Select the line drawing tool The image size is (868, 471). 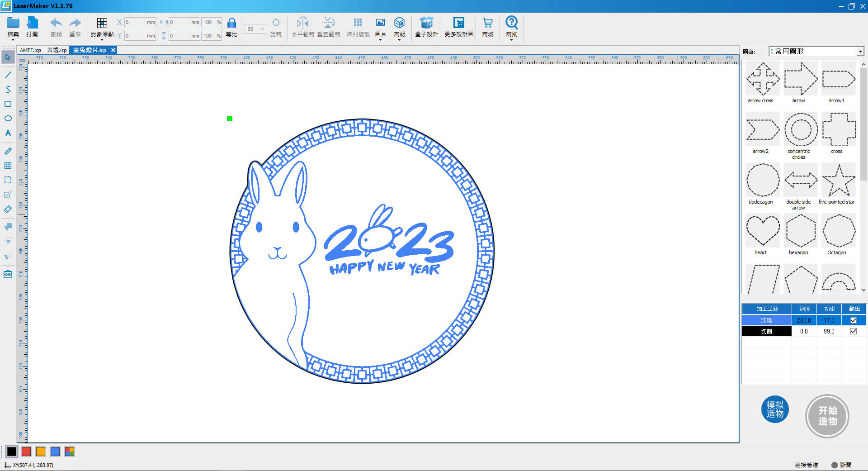(x=8, y=75)
